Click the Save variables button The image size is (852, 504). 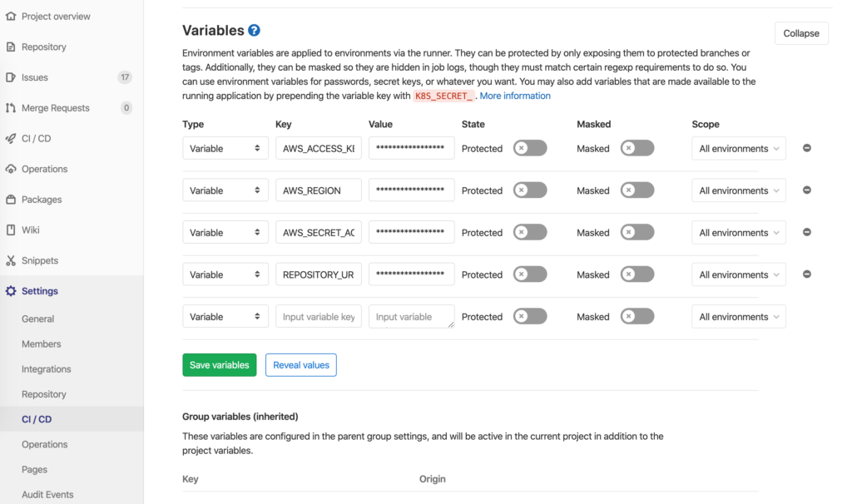pos(219,365)
